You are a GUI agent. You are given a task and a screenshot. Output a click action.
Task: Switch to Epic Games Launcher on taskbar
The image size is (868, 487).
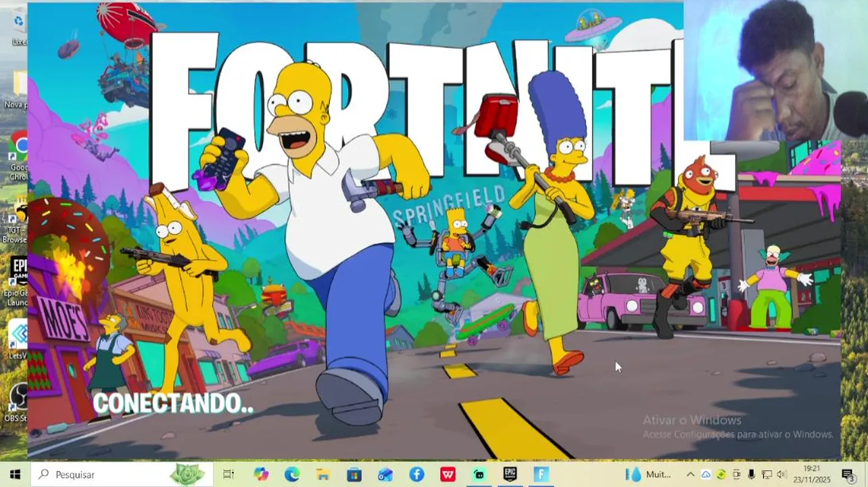pos(510,475)
